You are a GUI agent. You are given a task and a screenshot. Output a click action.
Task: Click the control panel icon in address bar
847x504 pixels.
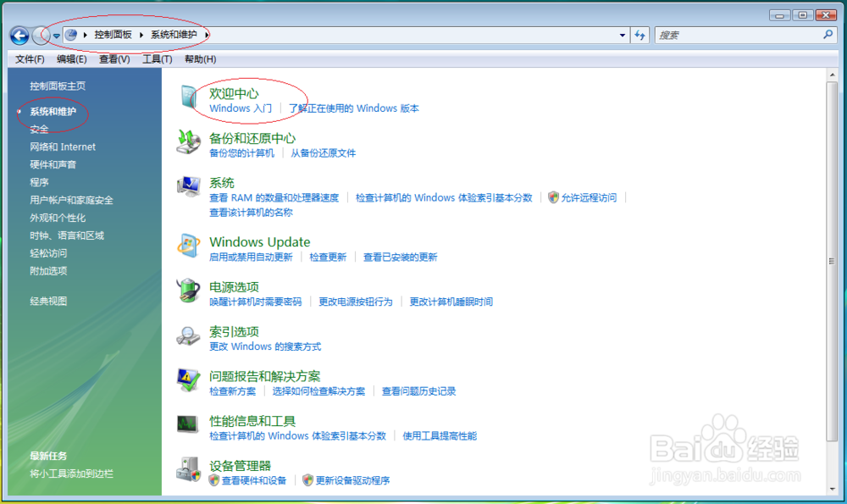click(x=71, y=35)
